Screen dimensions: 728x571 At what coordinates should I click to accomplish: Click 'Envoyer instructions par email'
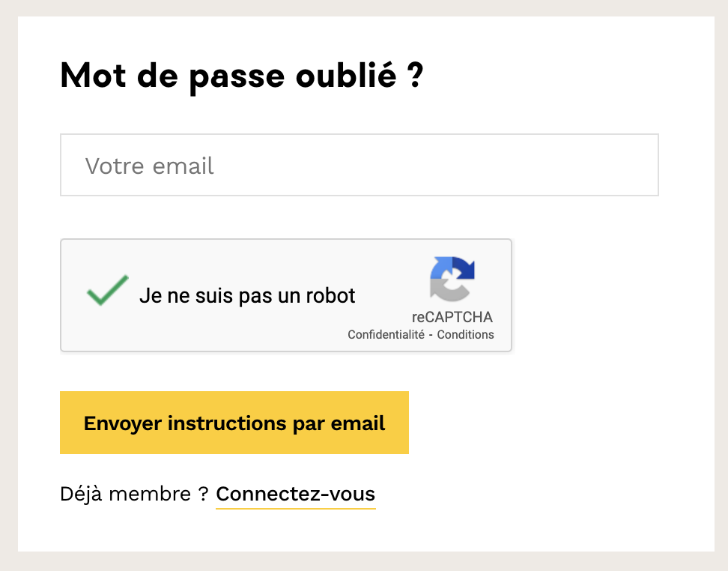(234, 423)
